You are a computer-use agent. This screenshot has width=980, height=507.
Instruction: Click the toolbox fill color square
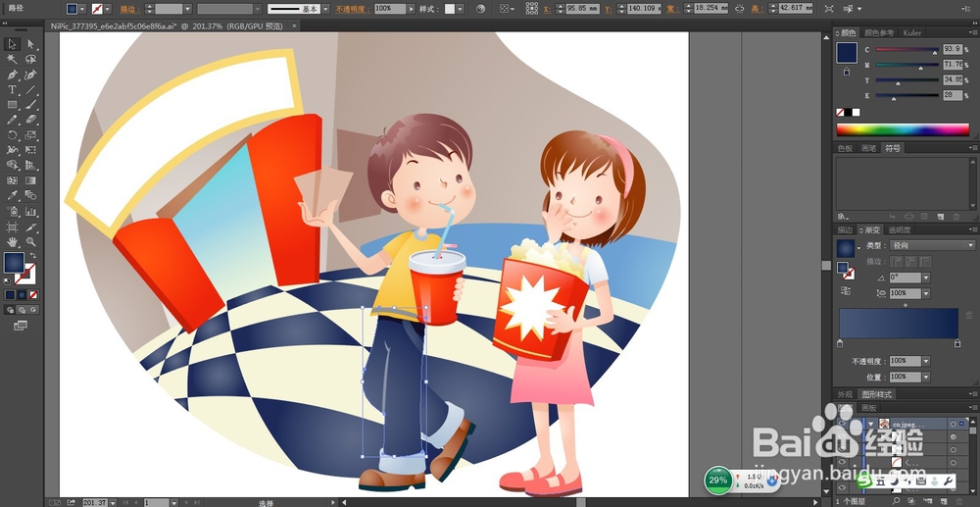[x=14, y=263]
